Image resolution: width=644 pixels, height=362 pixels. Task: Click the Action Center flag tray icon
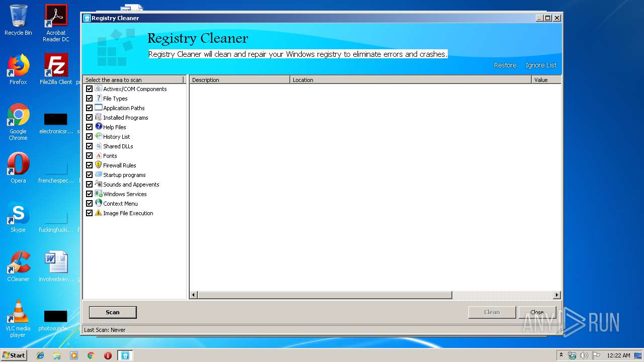tap(596, 355)
